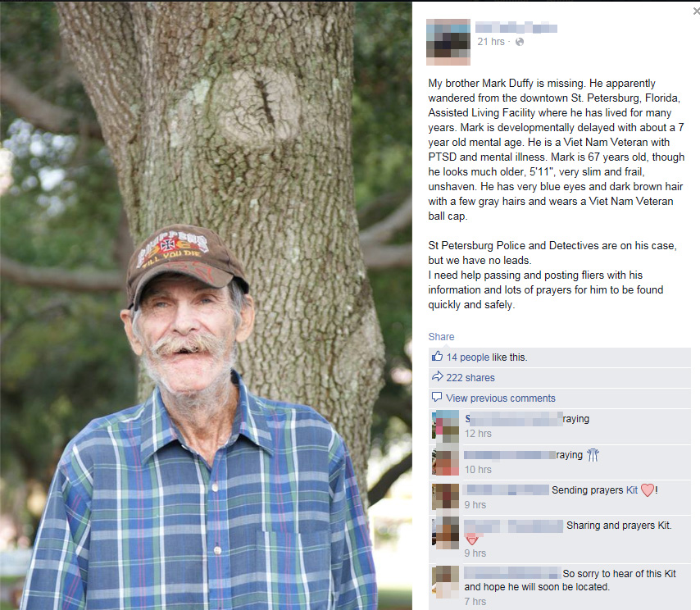Image resolution: width=700 pixels, height=610 pixels.
Task: Click the Share link under the post
Action: point(441,337)
